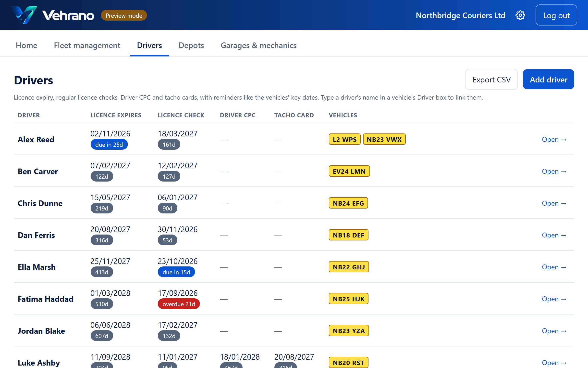Screen dimensions: 588x368
Task: Click the 'due in 25d' badge
Action: (x=109, y=145)
